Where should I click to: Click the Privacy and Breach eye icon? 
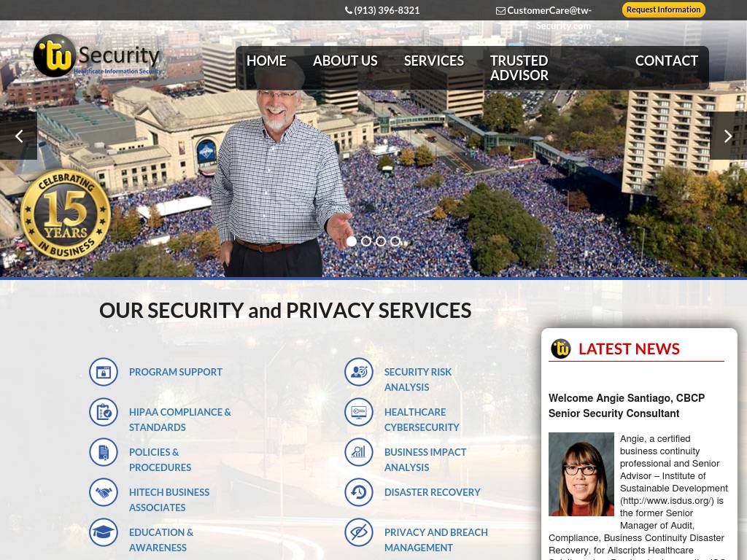click(x=359, y=532)
